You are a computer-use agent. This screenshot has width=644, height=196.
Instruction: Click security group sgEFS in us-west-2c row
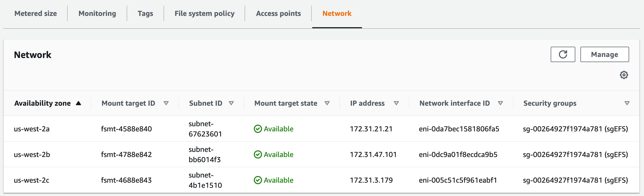click(x=576, y=180)
